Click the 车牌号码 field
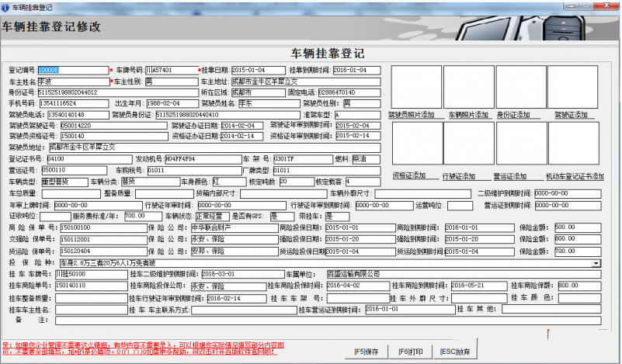Screen dimensions: 622x364 [172, 70]
